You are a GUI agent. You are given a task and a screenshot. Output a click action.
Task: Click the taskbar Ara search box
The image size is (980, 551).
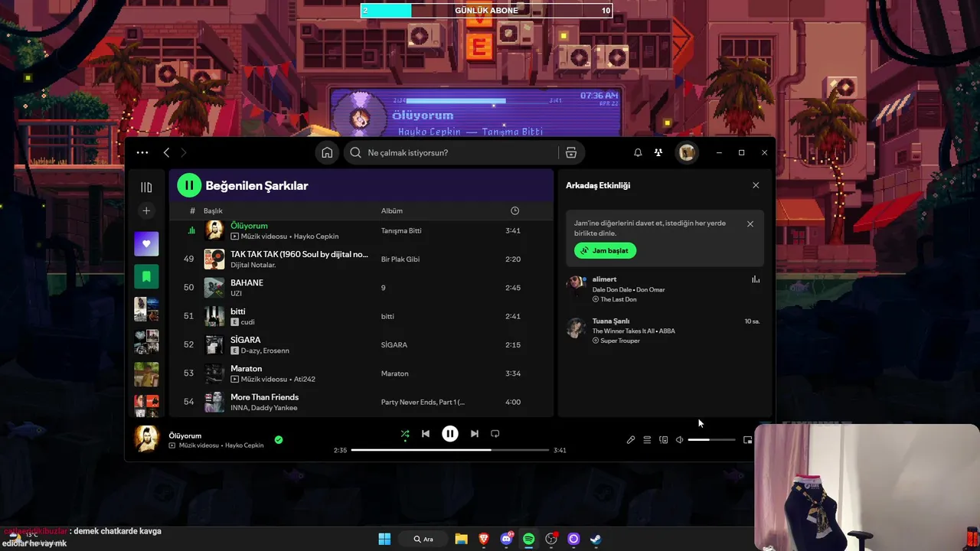[x=423, y=539]
